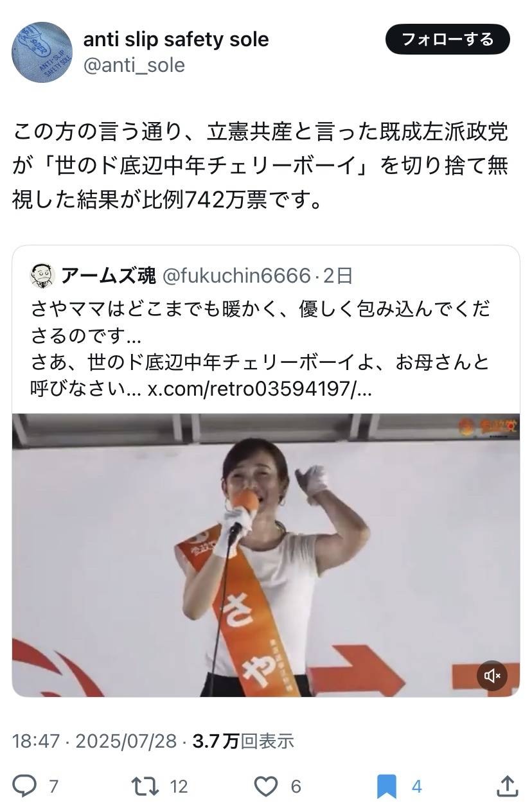View the 3.7万回表示 view count

click(x=244, y=741)
